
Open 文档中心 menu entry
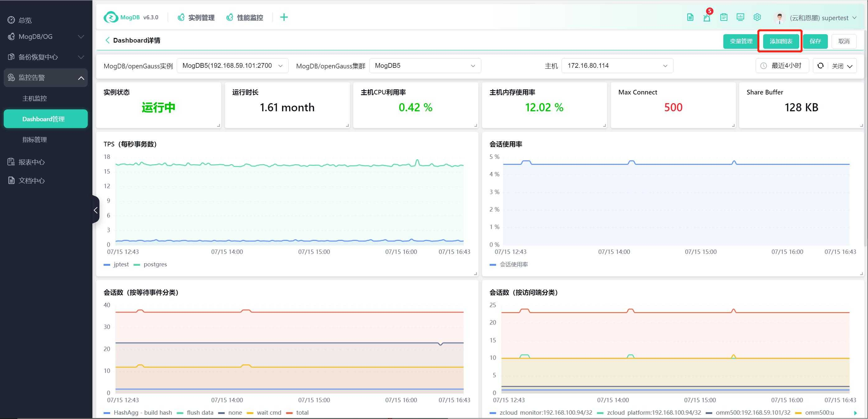[x=46, y=181]
